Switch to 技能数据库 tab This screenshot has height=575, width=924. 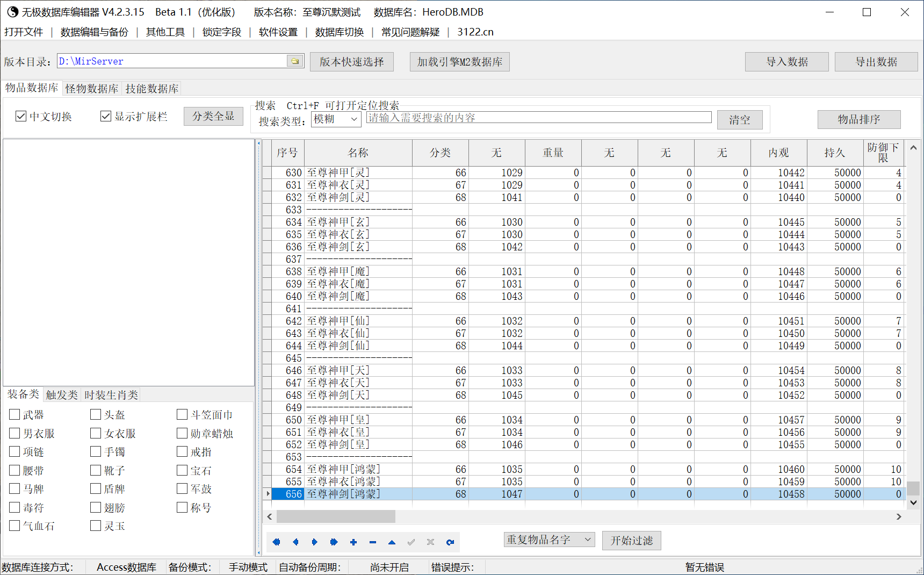[152, 89]
